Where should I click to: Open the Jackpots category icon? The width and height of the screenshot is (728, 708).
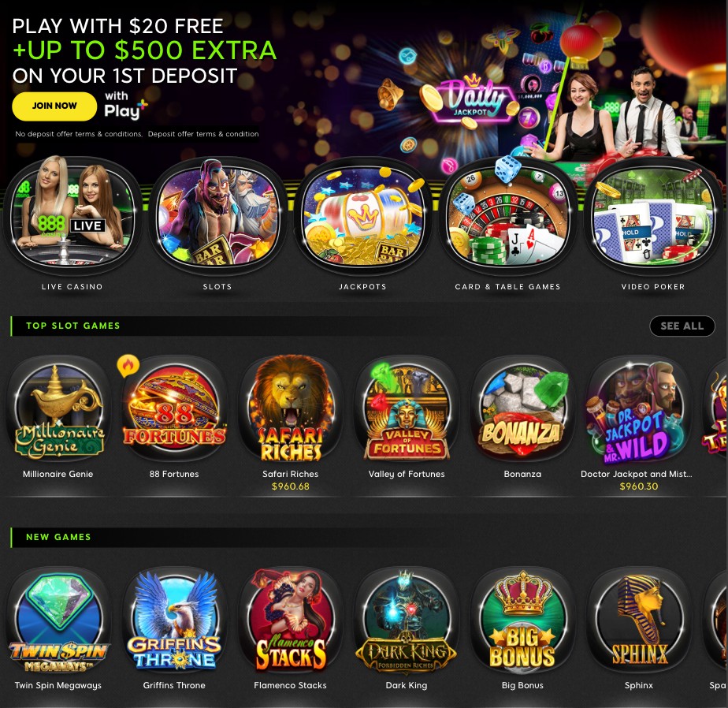click(x=362, y=216)
